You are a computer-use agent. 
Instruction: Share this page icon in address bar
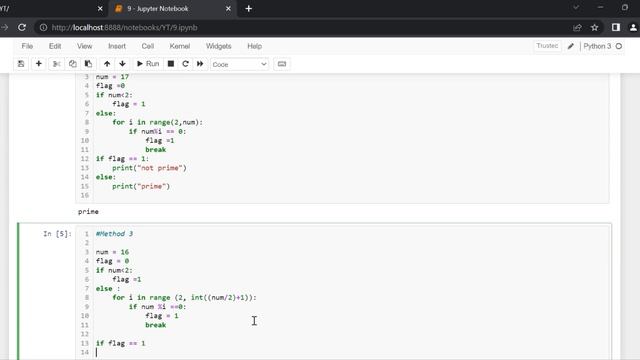click(577, 27)
